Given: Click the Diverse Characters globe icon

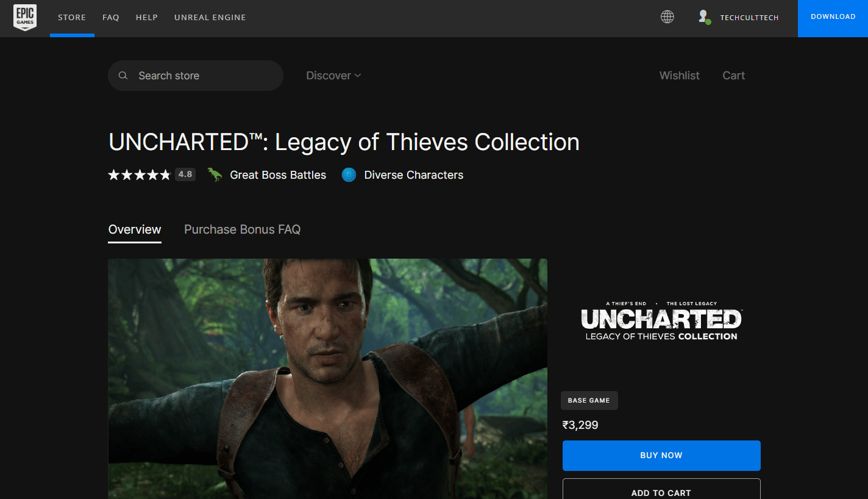Looking at the screenshot, I should 349,175.
